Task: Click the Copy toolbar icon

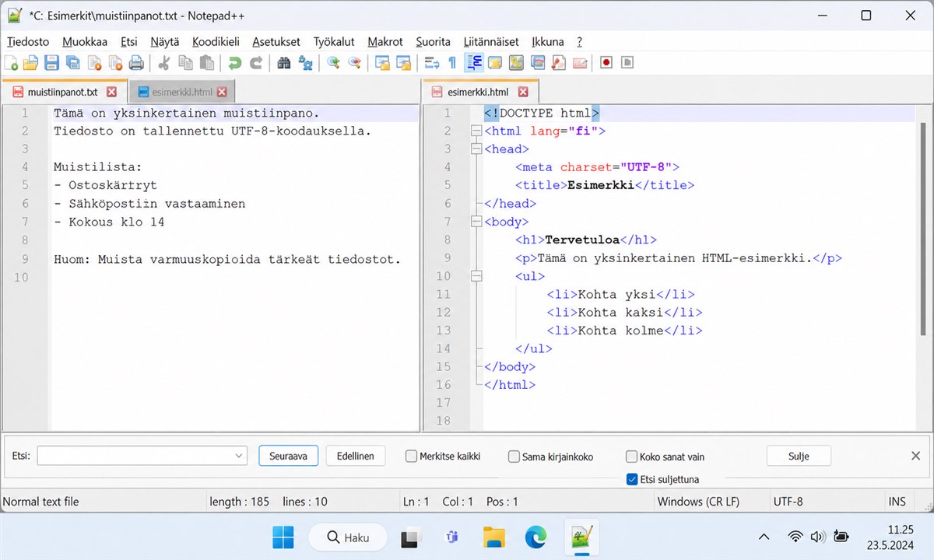Action: [x=185, y=63]
